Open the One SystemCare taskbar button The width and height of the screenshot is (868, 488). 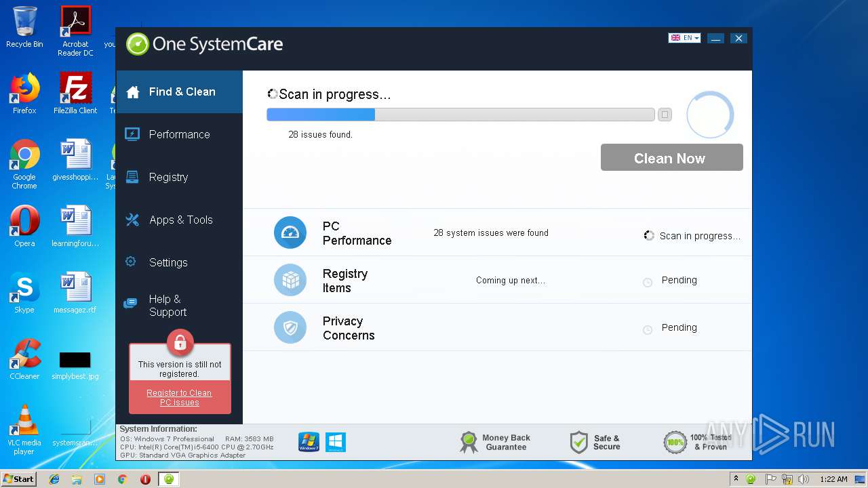[169, 479]
